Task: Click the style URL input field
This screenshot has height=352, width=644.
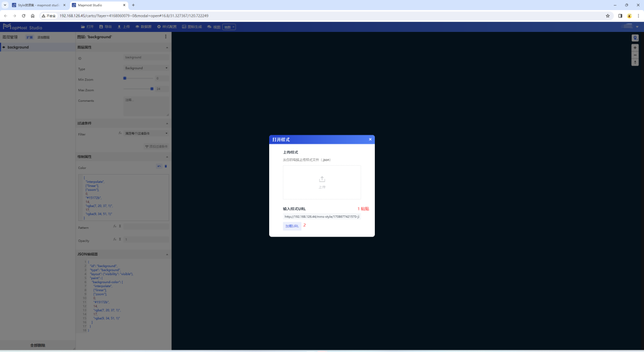Action: coord(322,217)
